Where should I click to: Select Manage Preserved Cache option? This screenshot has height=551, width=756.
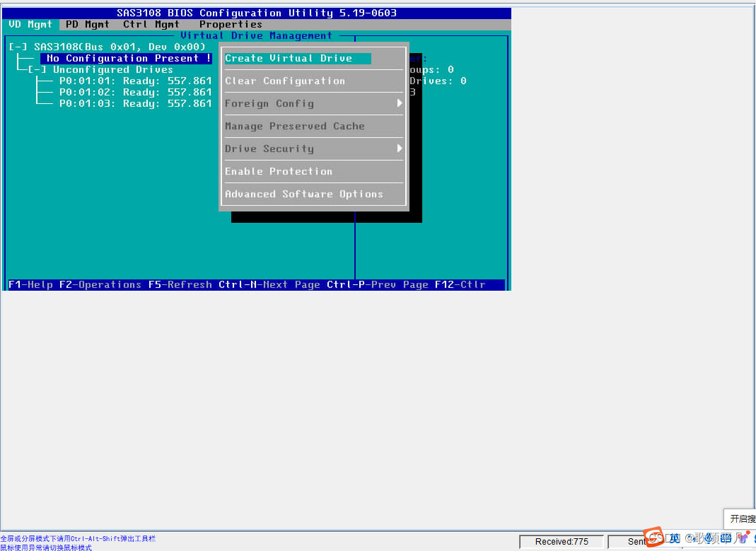coord(295,127)
